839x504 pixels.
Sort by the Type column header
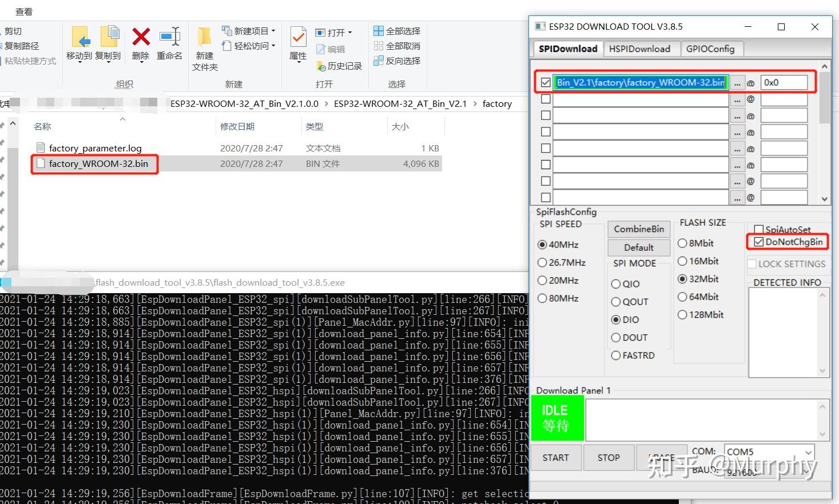click(x=315, y=126)
